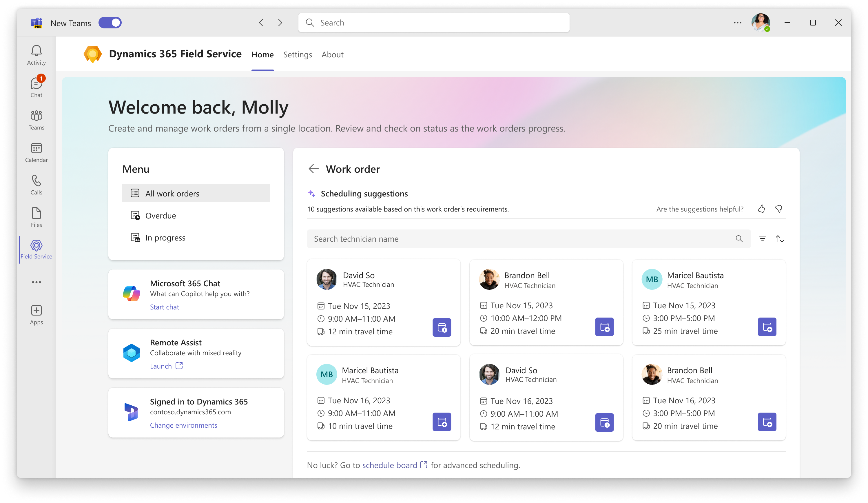Click the thumbs up feedback icon

click(761, 209)
